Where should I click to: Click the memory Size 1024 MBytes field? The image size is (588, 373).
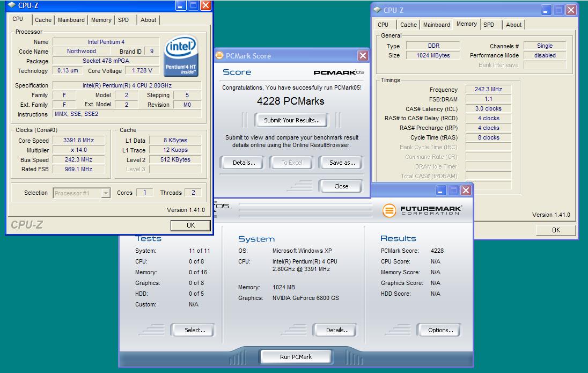pyautogui.click(x=433, y=55)
